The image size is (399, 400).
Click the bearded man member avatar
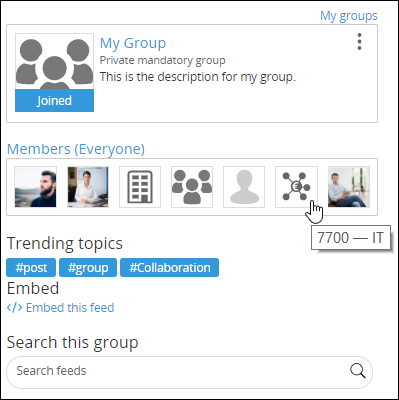tap(36, 187)
